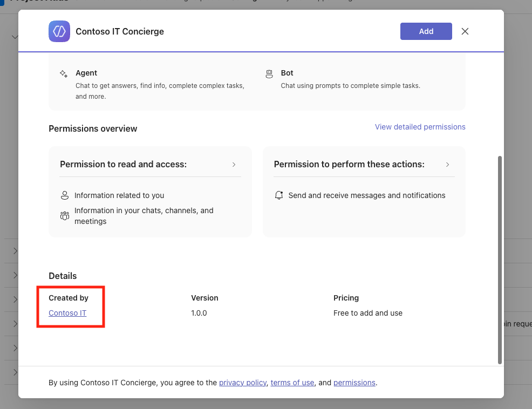Viewport: 532px width, 409px height.
Task: Click the Agent capability label
Action: 86,73
